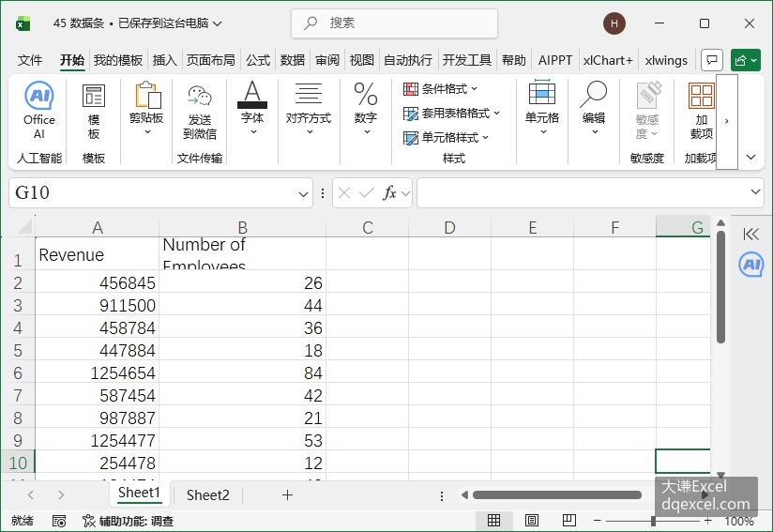The image size is (773, 532).
Task: Select cell containing 1254654
Action: point(98,372)
